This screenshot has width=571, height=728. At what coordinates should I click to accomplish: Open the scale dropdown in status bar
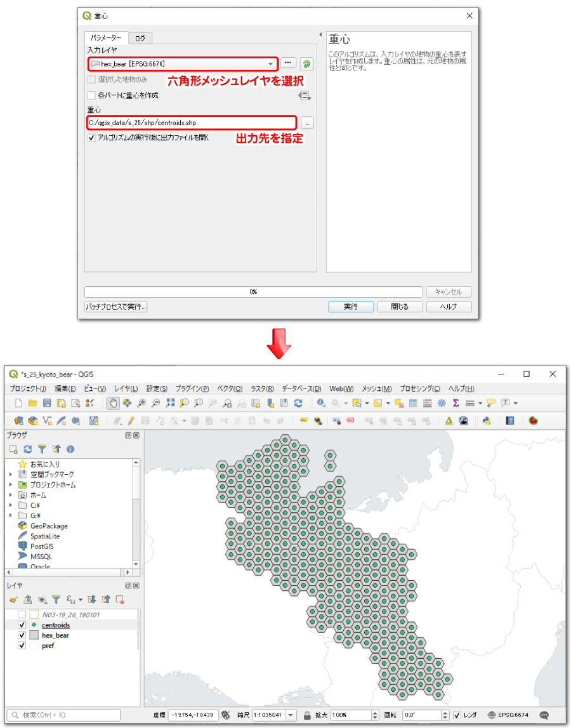(x=291, y=715)
